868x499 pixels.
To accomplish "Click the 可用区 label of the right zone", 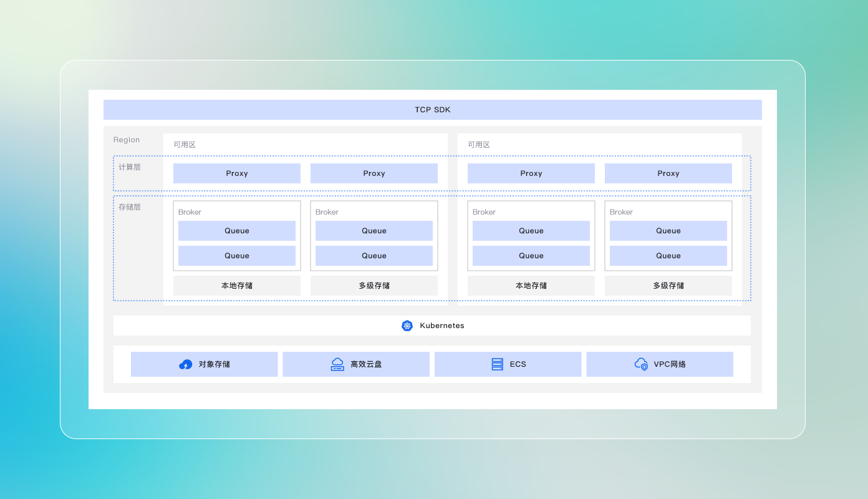I will pos(479,145).
